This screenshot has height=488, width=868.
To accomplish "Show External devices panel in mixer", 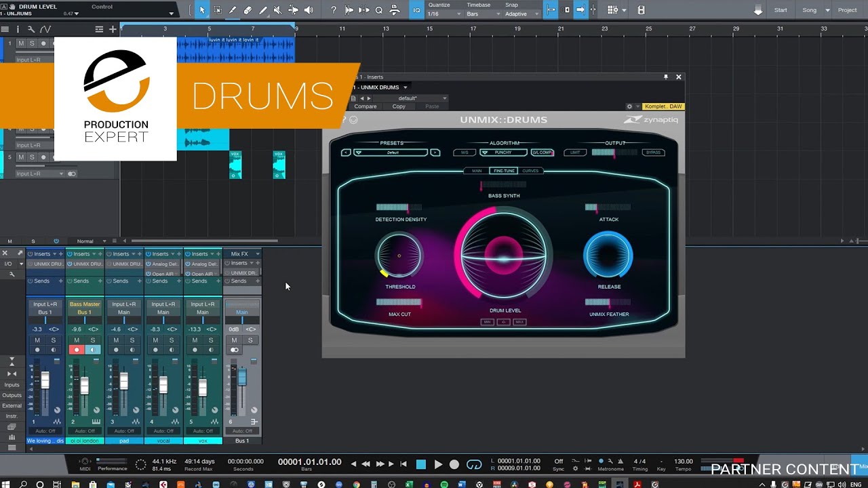I will coord(12,406).
